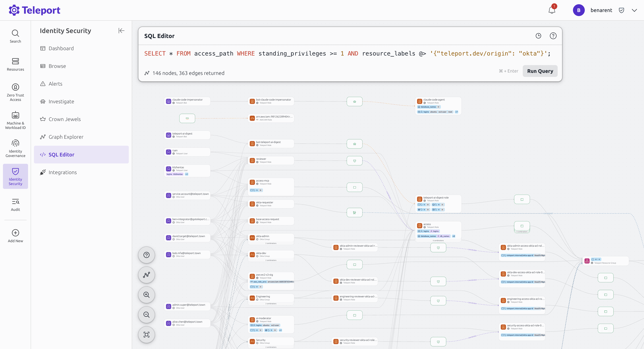Expand the +7 badge on claude-code-agent node
The height and width of the screenshot is (349, 644).
coord(457,112)
